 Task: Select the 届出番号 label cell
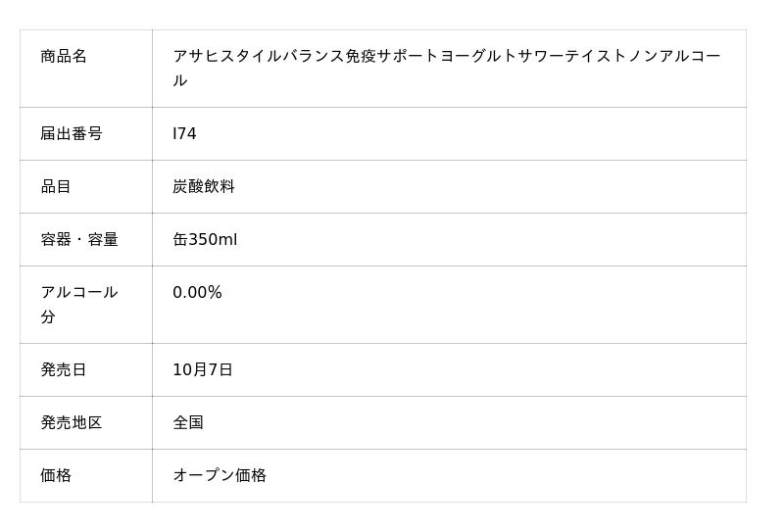click(72, 134)
